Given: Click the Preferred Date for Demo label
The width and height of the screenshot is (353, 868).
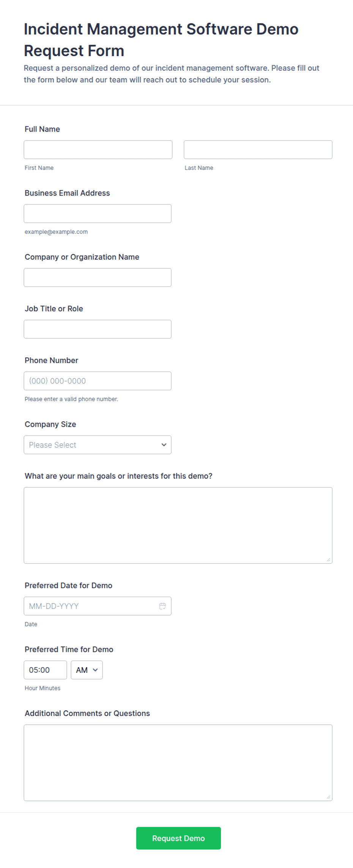Looking at the screenshot, I should (68, 586).
